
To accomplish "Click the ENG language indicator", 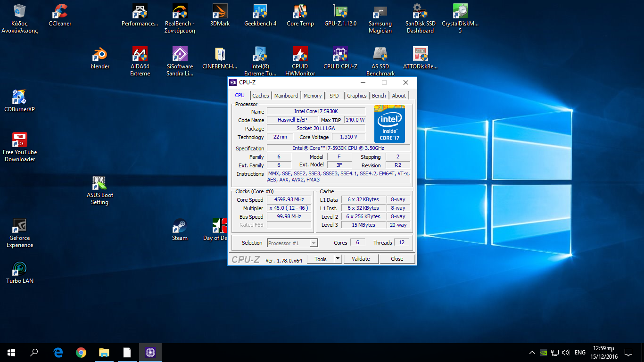I will pos(580,353).
